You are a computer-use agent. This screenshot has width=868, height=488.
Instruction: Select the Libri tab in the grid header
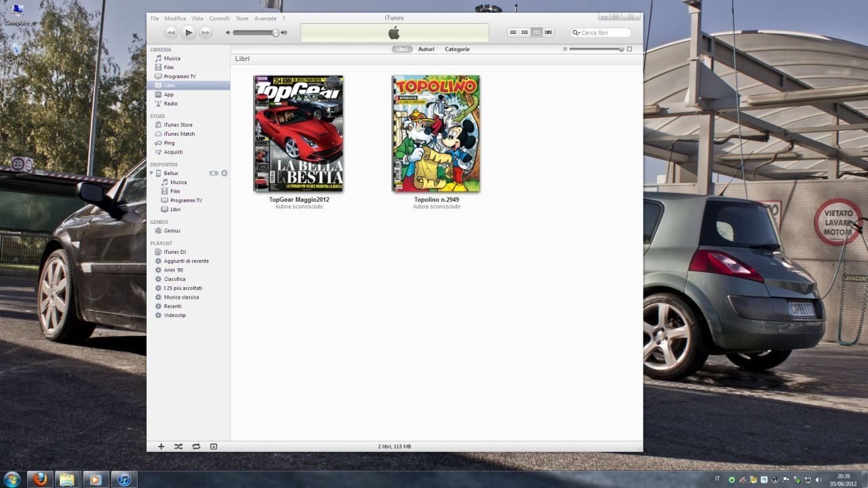coord(402,50)
